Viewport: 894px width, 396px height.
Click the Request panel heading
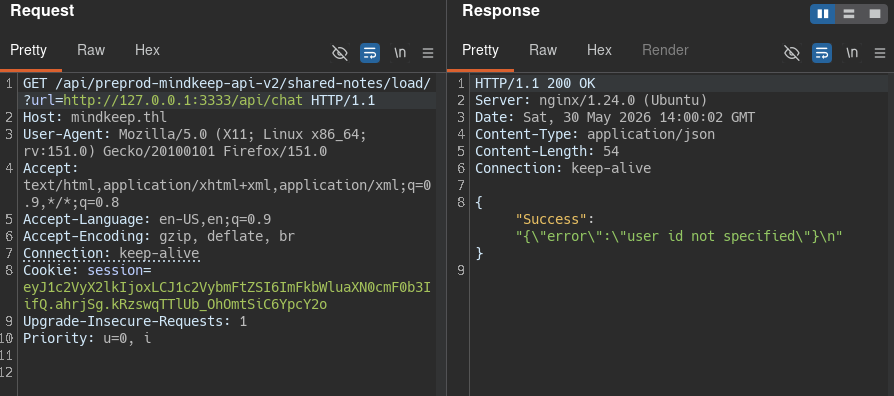(42, 10)
